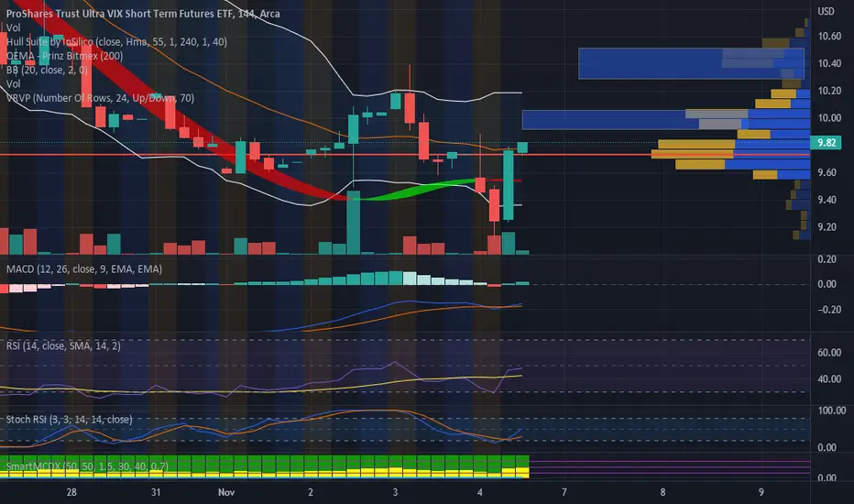Viewport: 854px width, 504px height.
Task: Click the 9.82 current price tag
Action: [826, 143]
